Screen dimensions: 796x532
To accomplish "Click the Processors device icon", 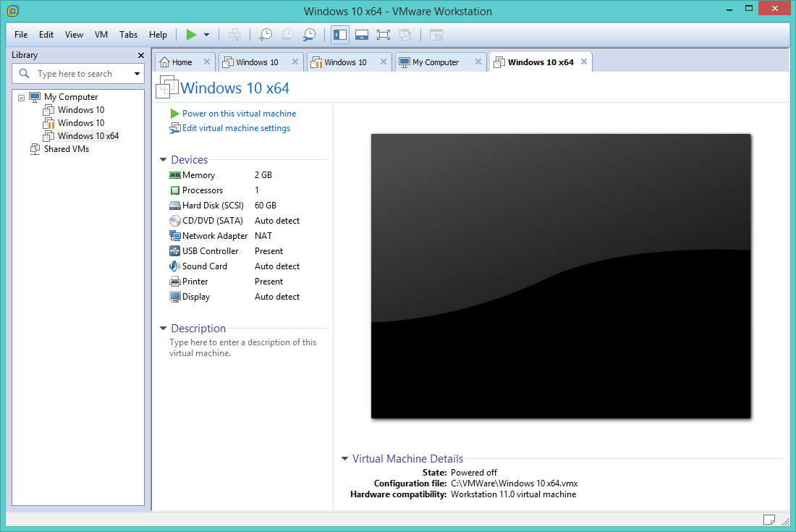I will tap(174, 190).
